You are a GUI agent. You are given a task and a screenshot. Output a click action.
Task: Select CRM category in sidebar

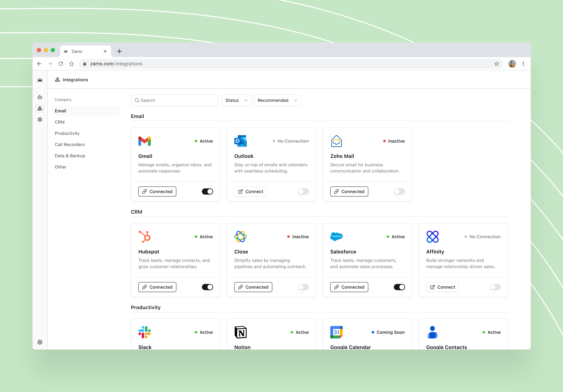point(60,122)
